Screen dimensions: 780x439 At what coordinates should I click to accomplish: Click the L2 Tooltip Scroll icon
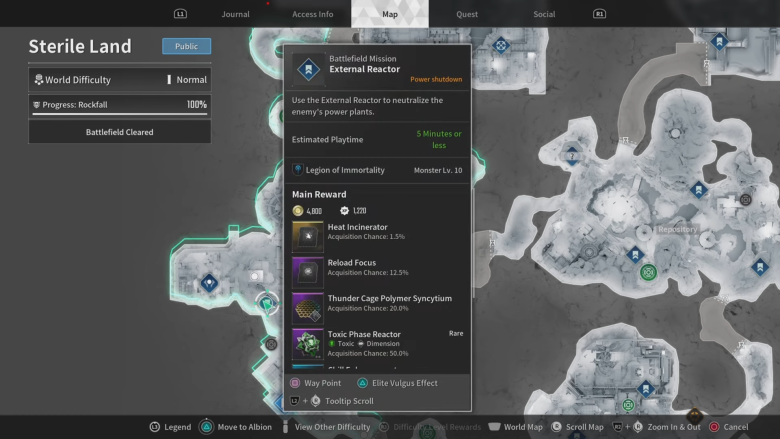coord(294,401)
